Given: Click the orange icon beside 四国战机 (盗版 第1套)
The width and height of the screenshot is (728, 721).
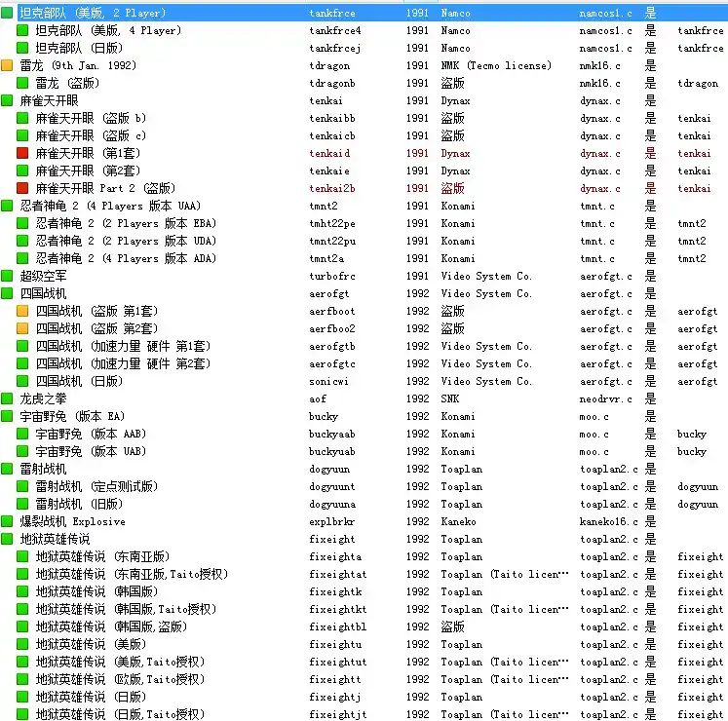Looking at the screenshot, I should [x=22, y=312].
